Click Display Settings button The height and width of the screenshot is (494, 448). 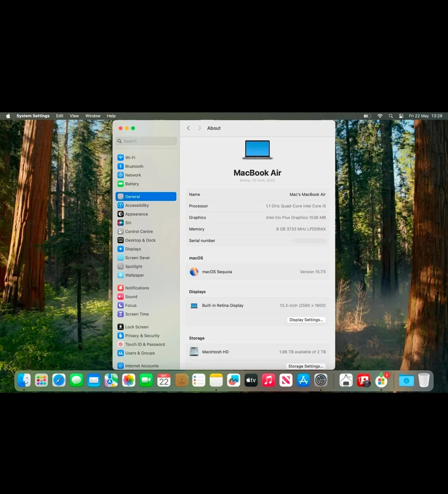[306, 320]
